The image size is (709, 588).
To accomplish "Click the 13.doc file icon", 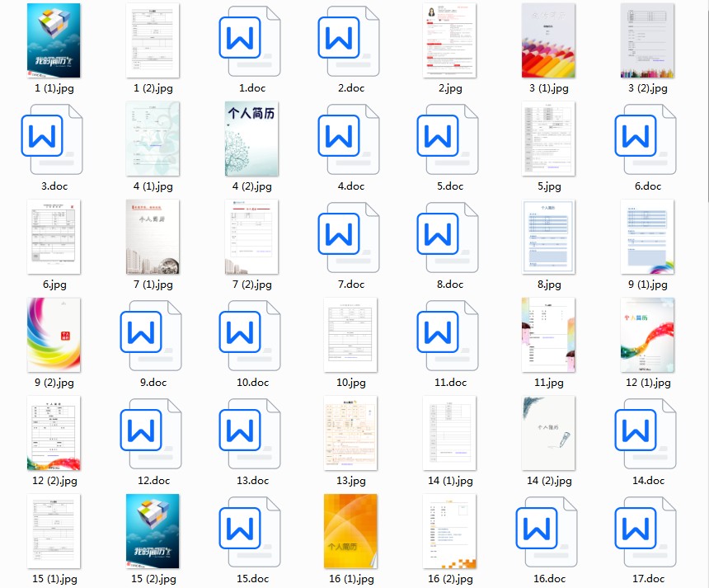I will tap(250, 433).
